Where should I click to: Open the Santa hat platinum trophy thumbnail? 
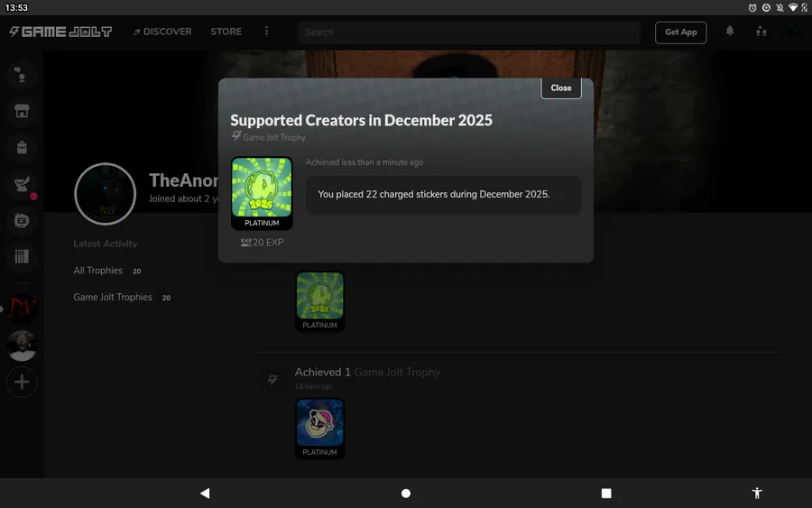click(x=319, y=429)
